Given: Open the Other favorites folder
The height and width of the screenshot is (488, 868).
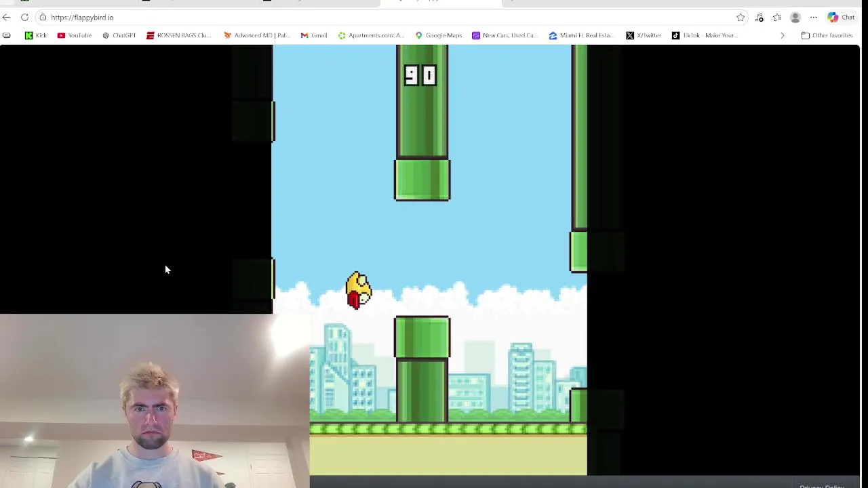Looking at the screenshot, I should [x=827, y=35].
